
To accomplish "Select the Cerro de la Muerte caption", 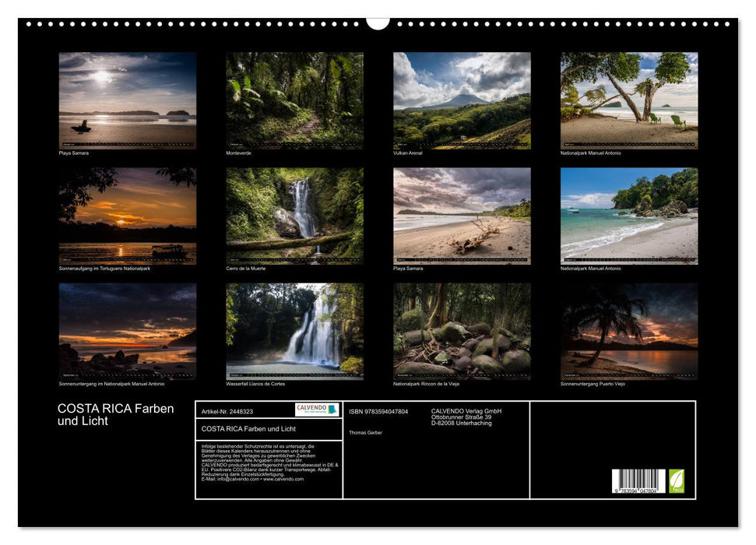I will [x=246, y=268].
